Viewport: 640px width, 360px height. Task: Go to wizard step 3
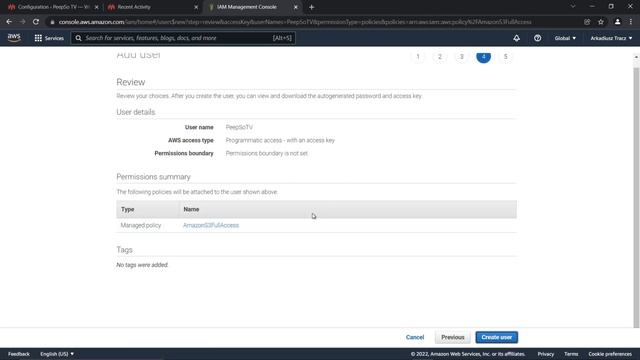tap(462, 56)
